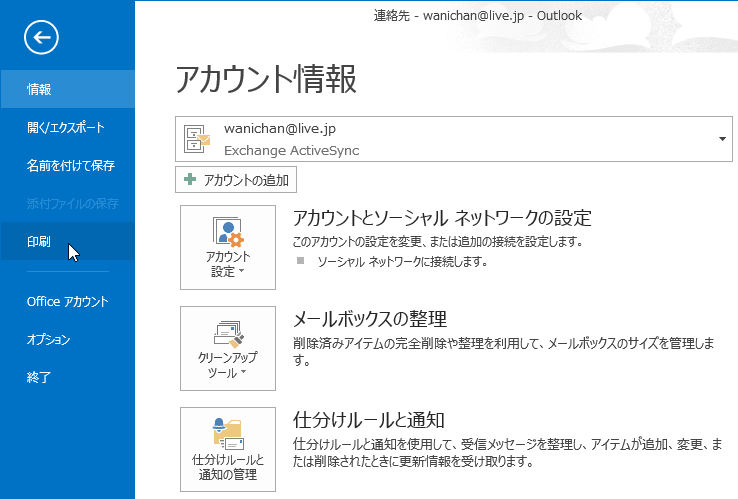738x499 pixels.
Task: Click アカウントとソーシャル ネットワークの設定 heading
Action: tap(442, 218)
